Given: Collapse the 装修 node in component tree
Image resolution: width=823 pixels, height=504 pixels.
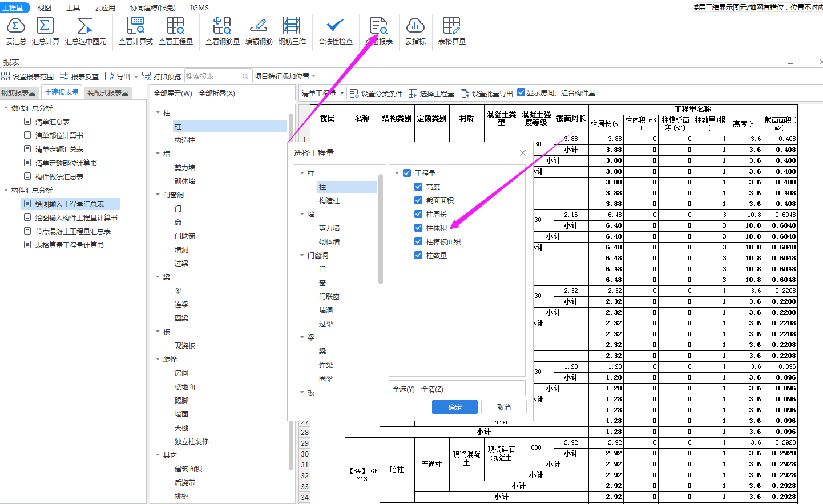Looking at the screenshot, I should click(x=158, y=359).
